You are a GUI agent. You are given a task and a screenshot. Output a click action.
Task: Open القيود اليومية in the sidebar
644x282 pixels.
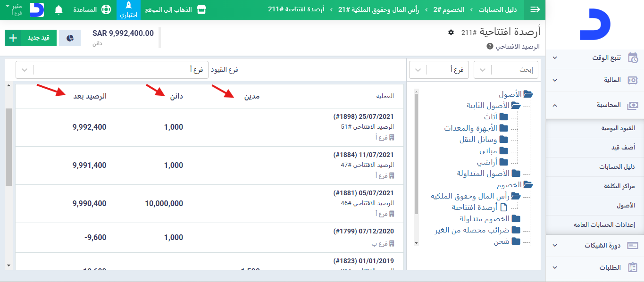click(595, 128)
